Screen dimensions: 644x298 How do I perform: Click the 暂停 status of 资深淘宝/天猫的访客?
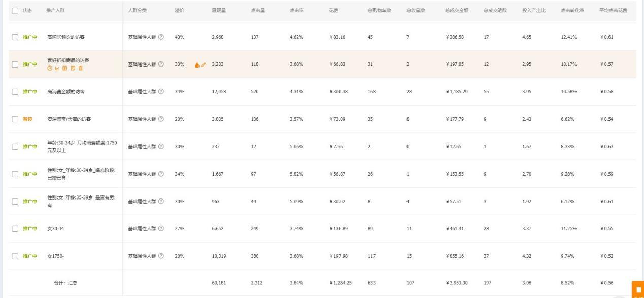click(28, 119)
